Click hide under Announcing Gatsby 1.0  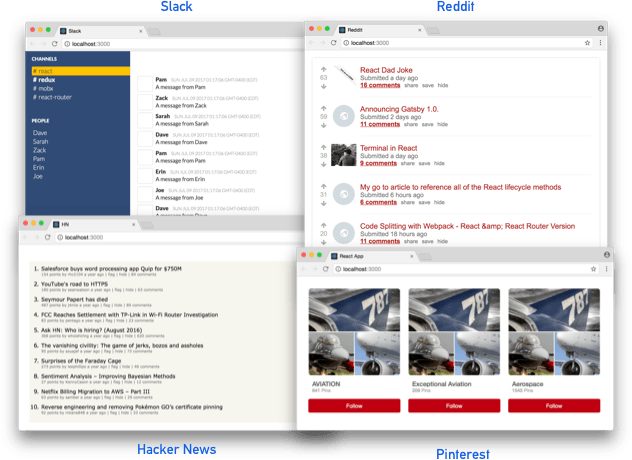443,125
